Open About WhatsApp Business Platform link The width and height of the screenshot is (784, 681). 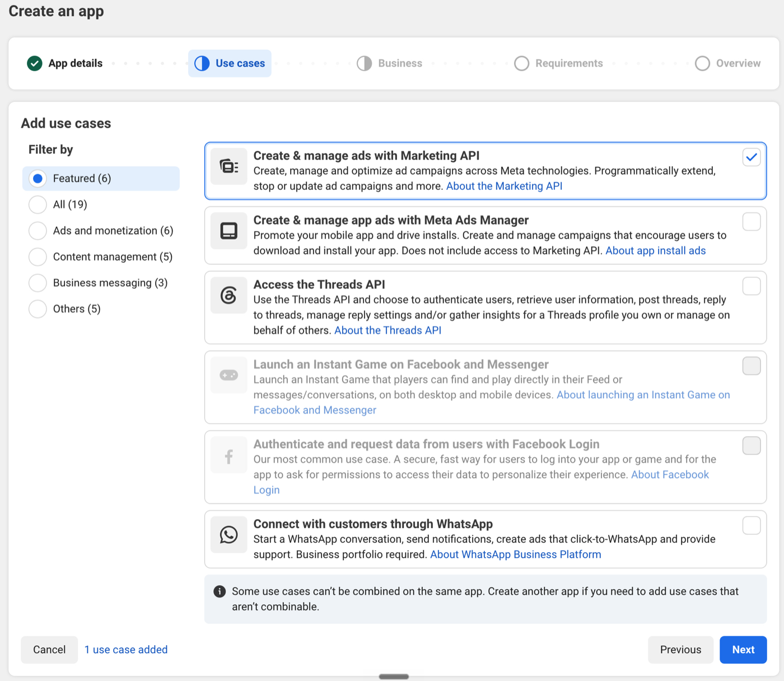tap(516, 554)
